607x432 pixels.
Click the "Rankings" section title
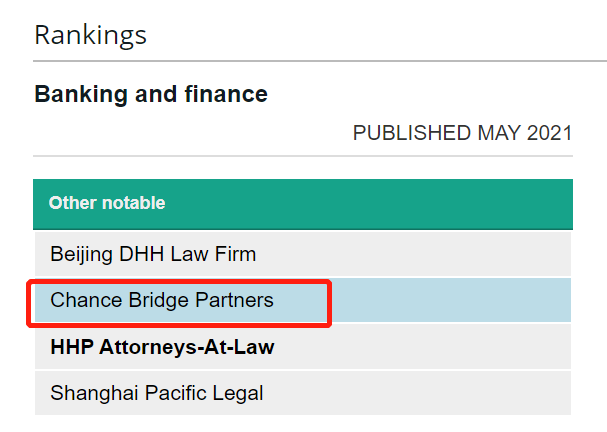pyautogui.click(x=91, y=36)
